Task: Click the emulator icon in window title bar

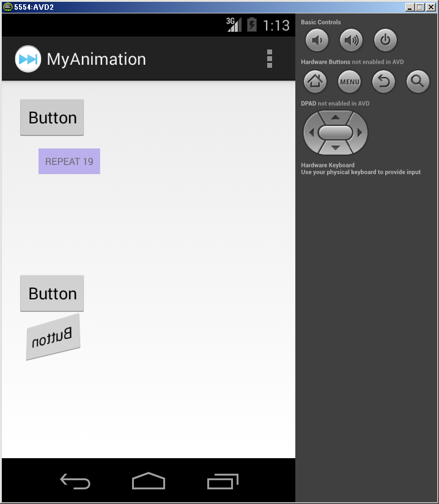Action: pyautogui.click(x=7, y=7)
